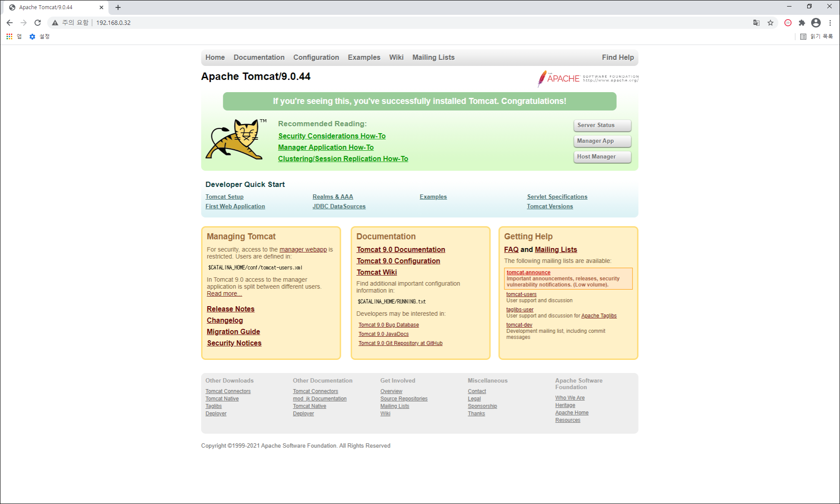Open Home in the navigation bar
This screenshot has height=504, width=840.
215,57
